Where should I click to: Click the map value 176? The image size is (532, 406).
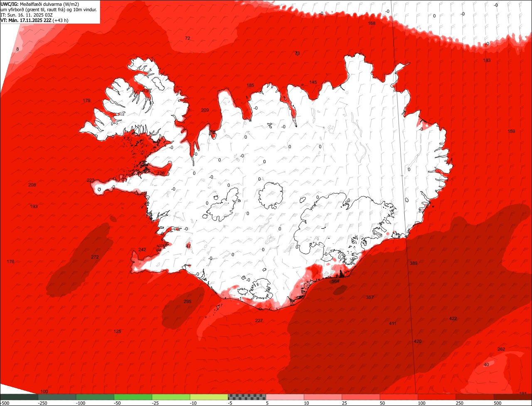pyautogui.click(x=11, y=262)
